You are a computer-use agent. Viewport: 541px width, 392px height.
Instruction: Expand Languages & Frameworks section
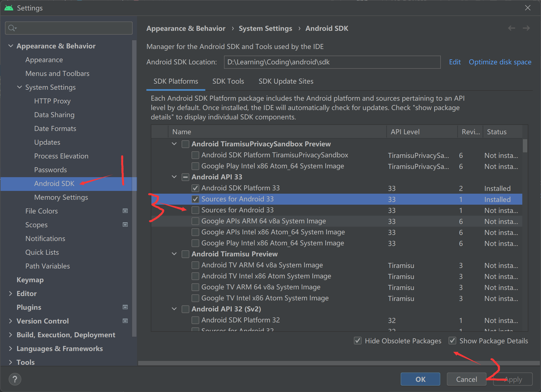click(11, 349)
